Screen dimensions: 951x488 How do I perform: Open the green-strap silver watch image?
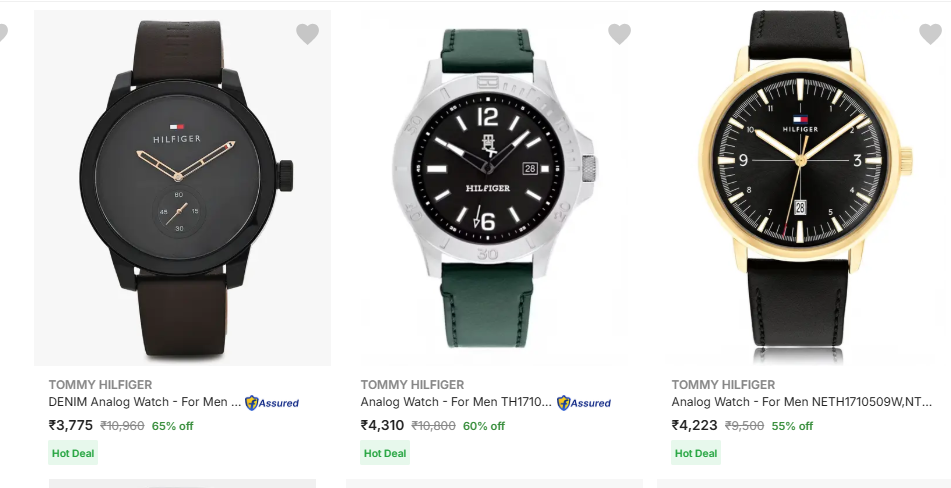point(494,190)
